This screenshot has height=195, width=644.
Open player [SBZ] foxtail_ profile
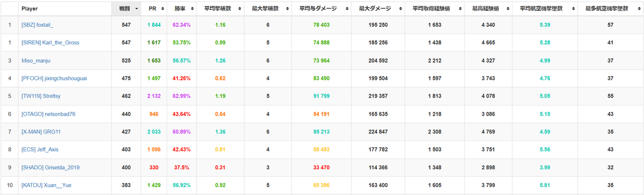[38, 25]
